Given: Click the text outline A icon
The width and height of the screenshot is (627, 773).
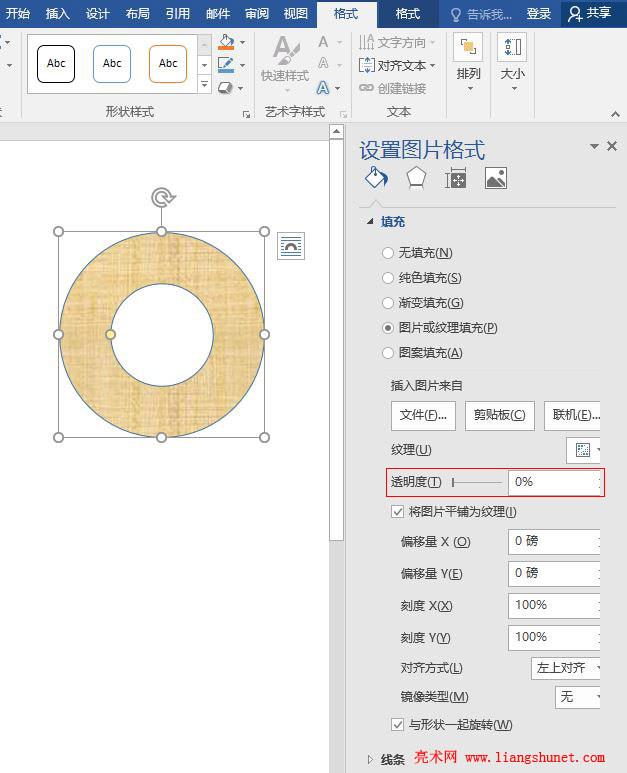Looking at the screenshot, I should click(x=323, y=64).
